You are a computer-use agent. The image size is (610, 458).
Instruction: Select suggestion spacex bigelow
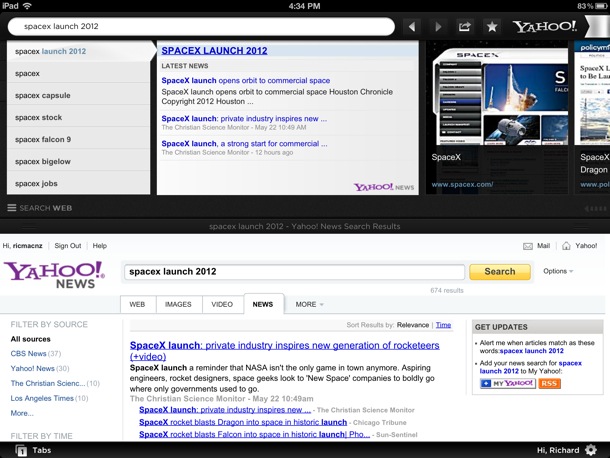coord(79,161)
